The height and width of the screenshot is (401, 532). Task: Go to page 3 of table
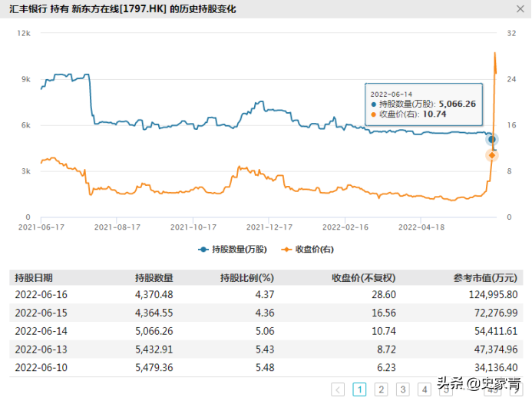403,389
